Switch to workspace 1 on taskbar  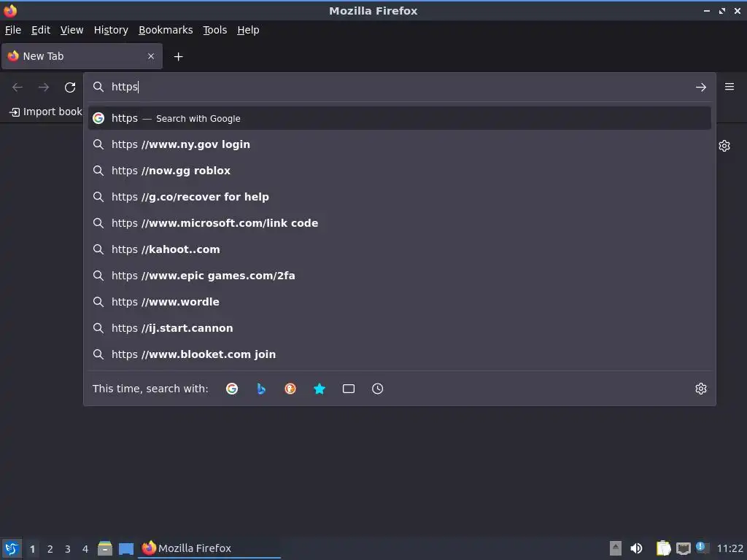point(32,549)
